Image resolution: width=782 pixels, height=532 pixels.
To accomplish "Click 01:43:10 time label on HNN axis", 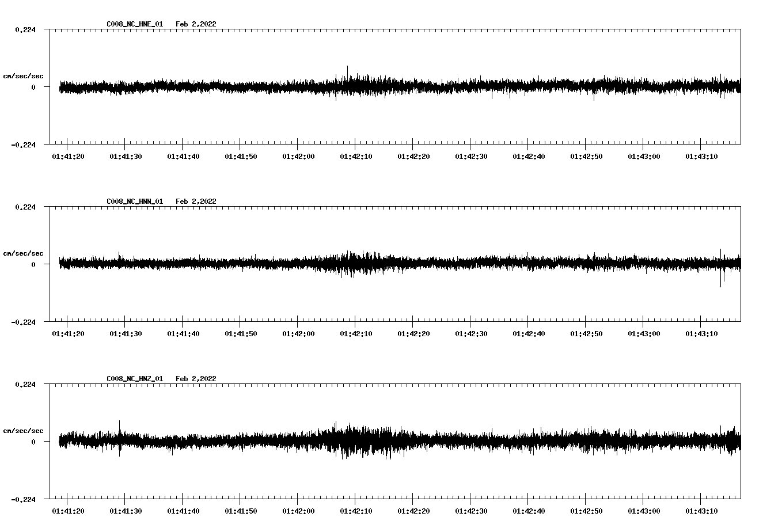I will pyautogui.click(x=701, y=334).
